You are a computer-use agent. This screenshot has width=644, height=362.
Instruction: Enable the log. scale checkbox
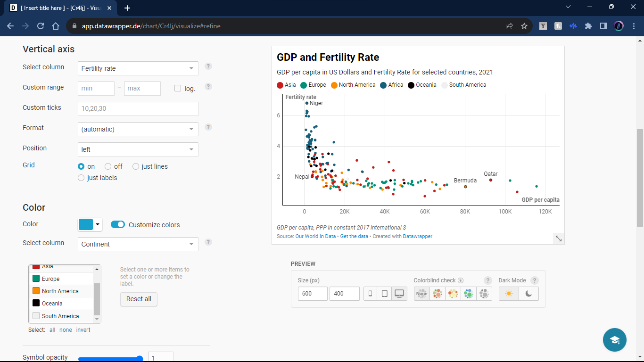(178, 88)
